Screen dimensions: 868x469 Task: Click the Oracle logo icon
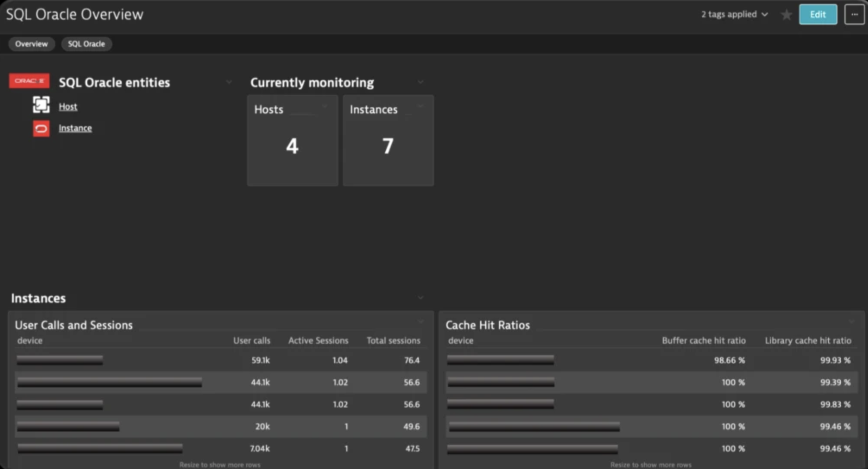(29, 81)
